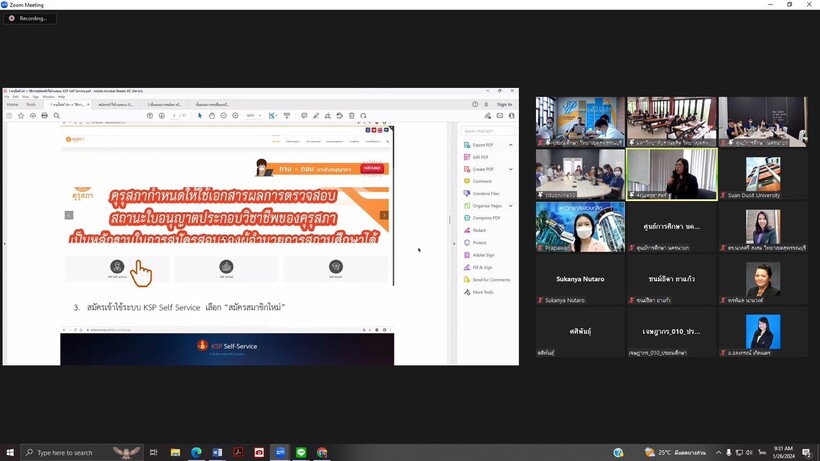The image size is (820, 461).
Task: Click the Protect shield icon
Action: [467, 242]
